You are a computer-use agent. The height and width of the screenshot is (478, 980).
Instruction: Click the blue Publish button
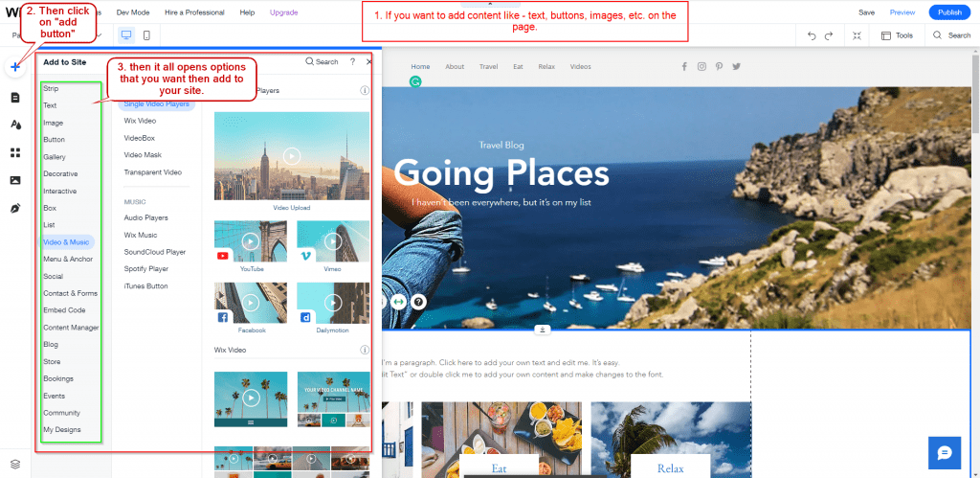[949, 12]
